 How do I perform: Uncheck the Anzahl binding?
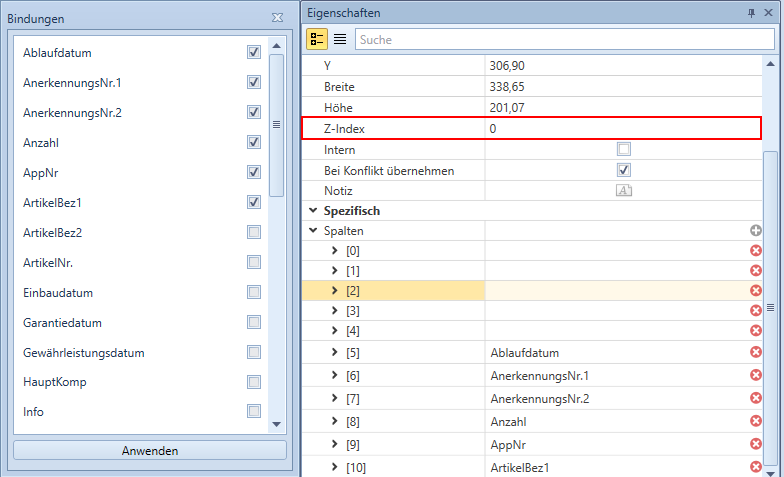254,142
